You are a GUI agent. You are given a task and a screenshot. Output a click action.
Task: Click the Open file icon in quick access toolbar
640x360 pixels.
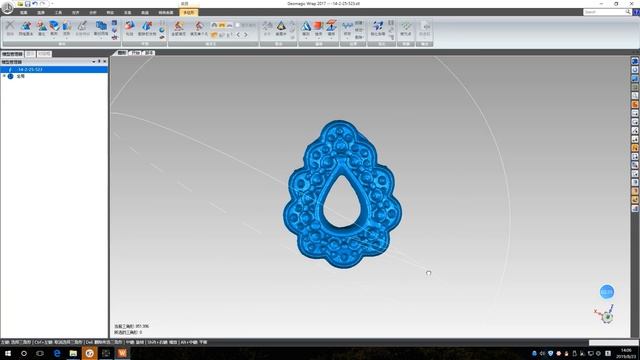20,4
